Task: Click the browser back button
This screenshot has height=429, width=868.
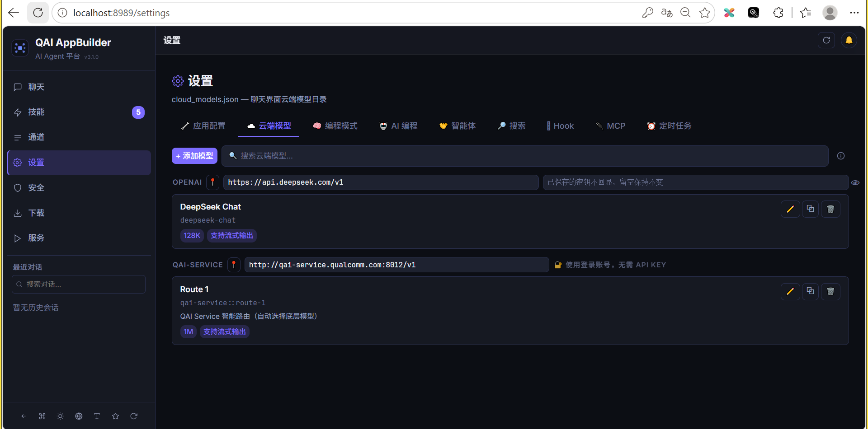Action: [x=14, y=13]
